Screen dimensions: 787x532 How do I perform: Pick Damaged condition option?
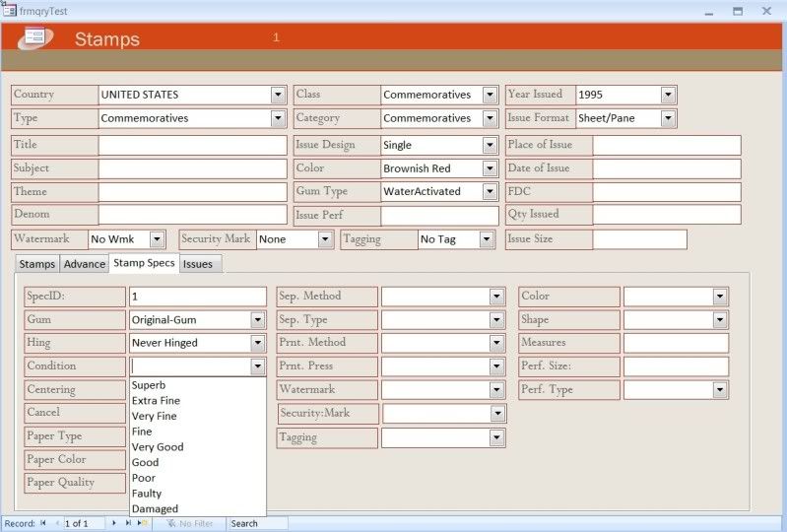pos(198,509)
